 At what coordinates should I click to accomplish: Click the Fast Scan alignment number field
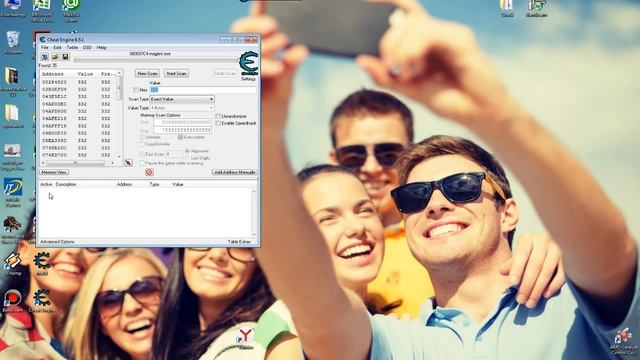click(x=174, y=154)
